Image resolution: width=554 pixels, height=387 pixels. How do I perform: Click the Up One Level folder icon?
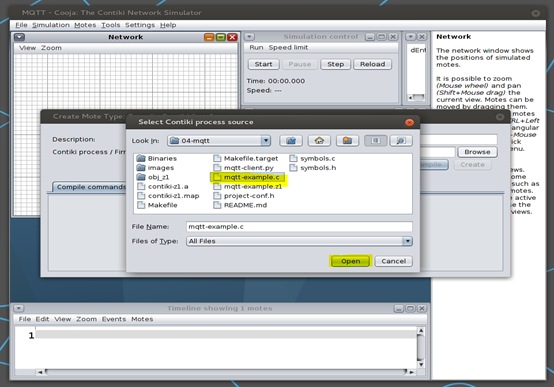291,141
